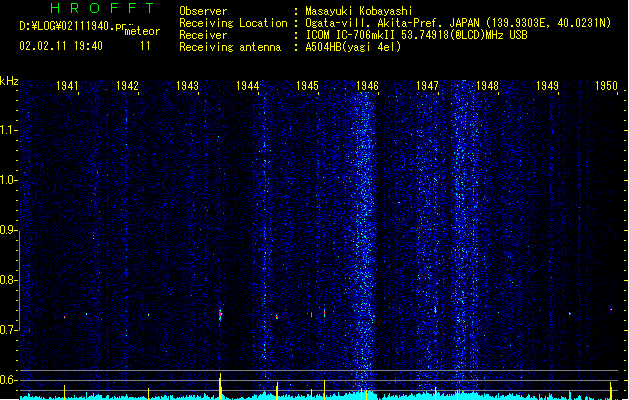Select the log file path D:¥LOG¥02111940.pr
This screenshot has width=629, height=400.
tap(73, 26)
